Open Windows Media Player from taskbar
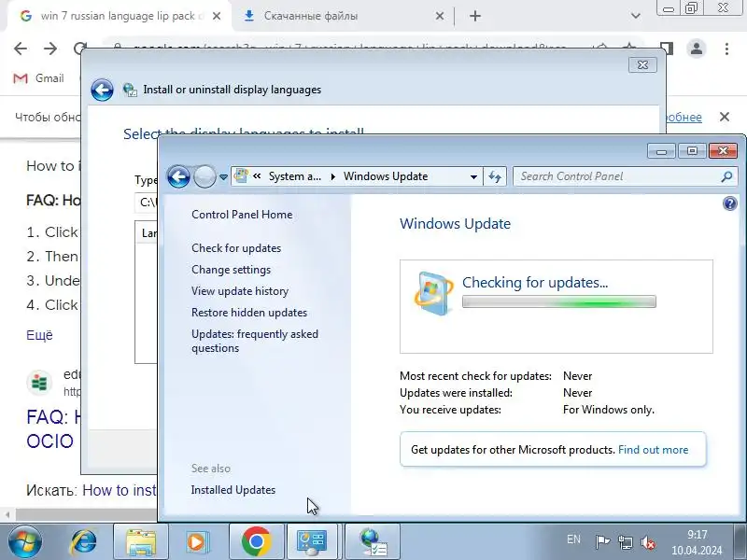747x560 pixels. (197, 542)
